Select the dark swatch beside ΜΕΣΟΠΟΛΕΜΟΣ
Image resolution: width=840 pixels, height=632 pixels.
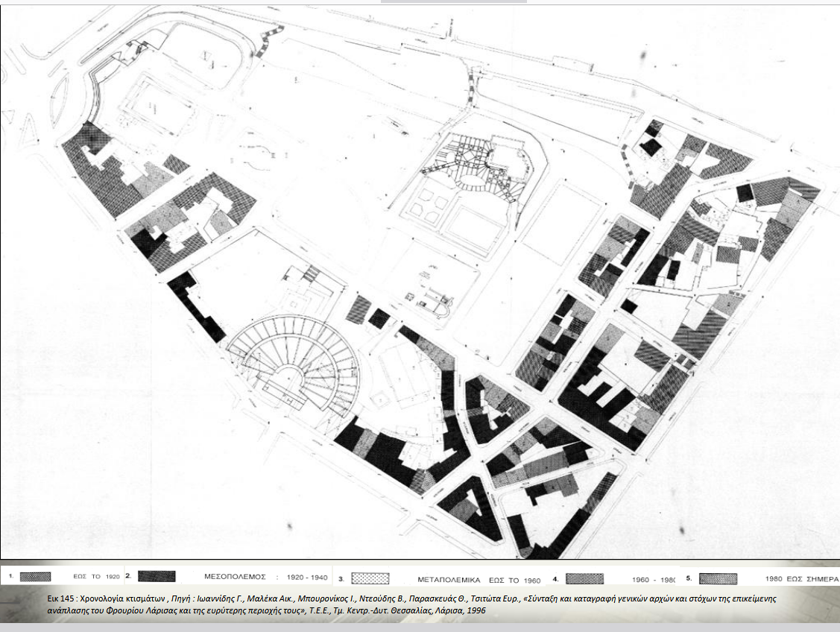(156, 576)
